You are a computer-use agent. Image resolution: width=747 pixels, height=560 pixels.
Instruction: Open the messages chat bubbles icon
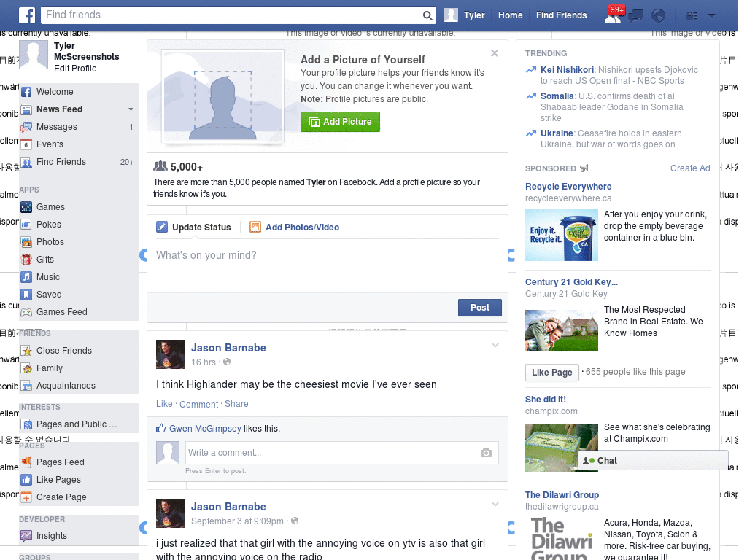coord(635,16)
